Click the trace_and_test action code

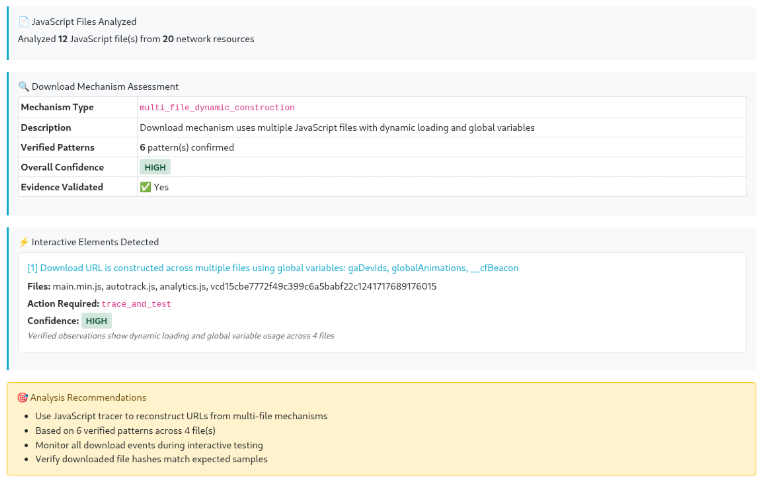click(136, 303)
